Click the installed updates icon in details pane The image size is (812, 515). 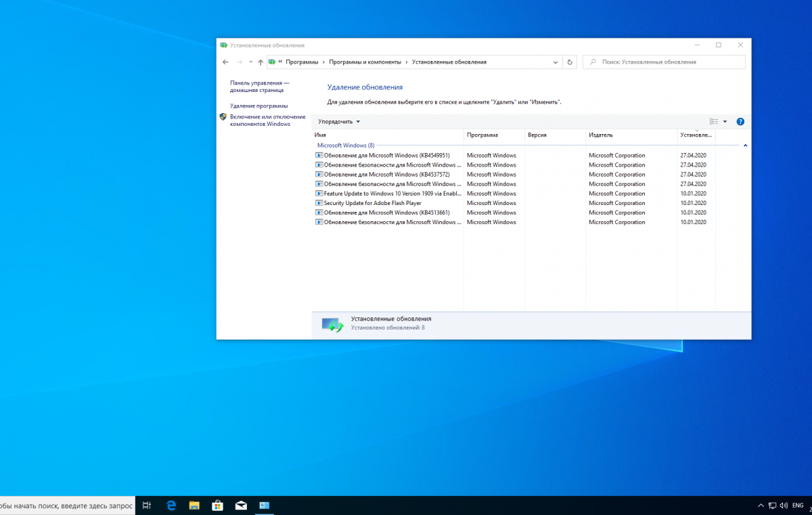point(332,325)
